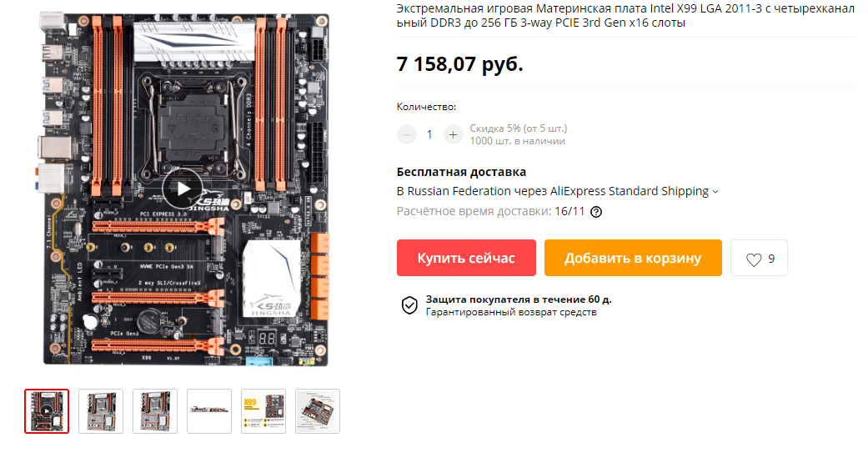868x468 pixels.
Task: Click the Купить сейчас button
Action: click(466, 258)
